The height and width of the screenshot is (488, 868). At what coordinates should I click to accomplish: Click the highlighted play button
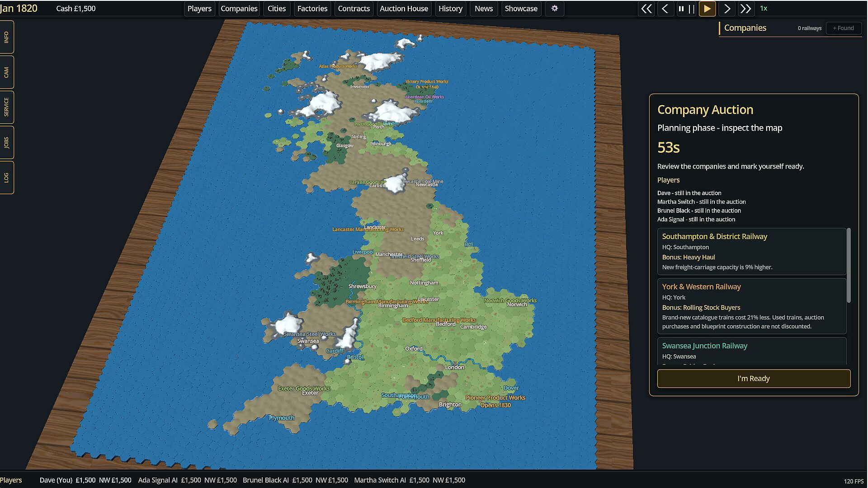tap(708, 9)
